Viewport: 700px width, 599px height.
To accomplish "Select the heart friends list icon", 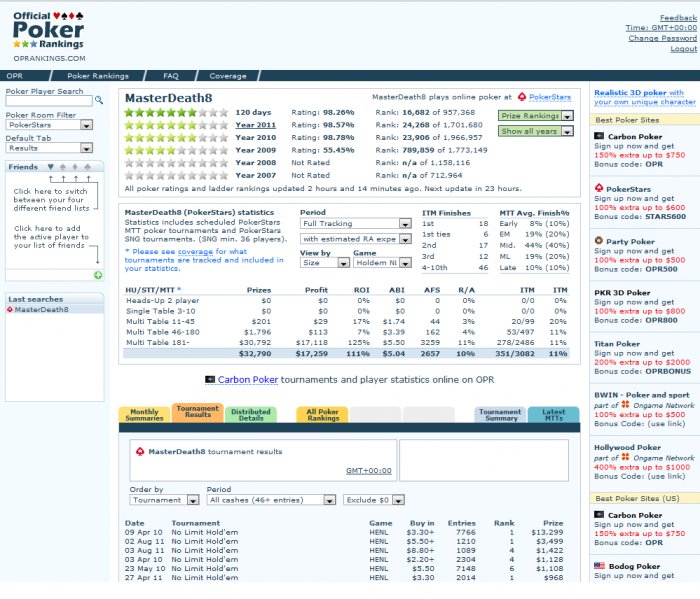I will [50, 167].
